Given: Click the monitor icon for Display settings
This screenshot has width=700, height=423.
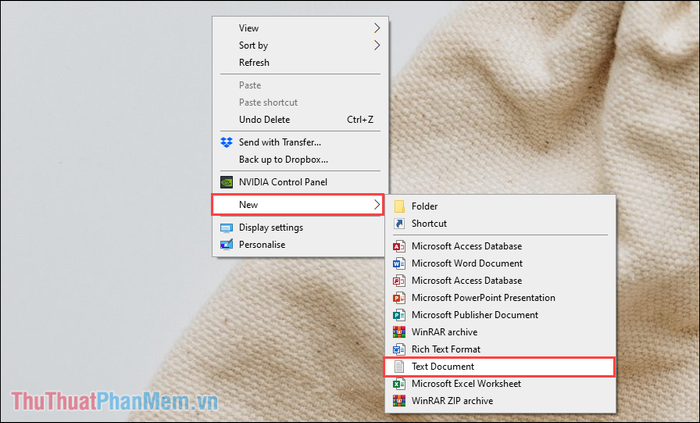Looking at the screenshot, I should [226, 228].
